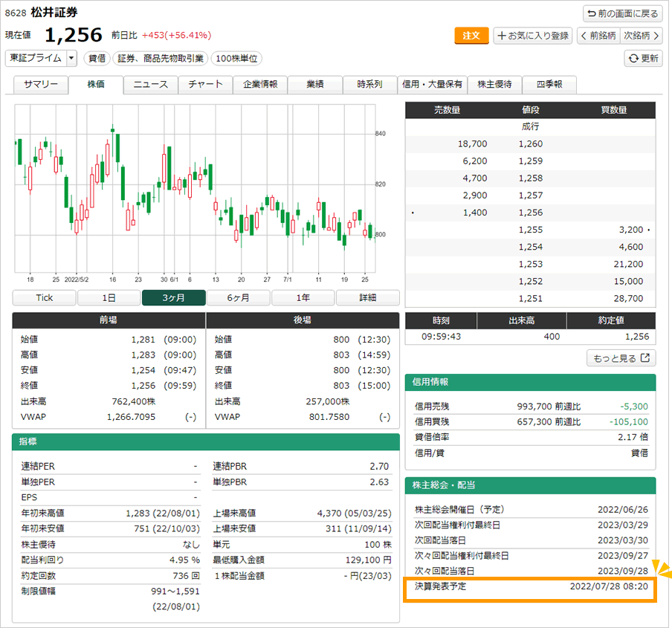Open the 詳細 chart view
This screenshot has width=672, height=628.
click(368, 298)
